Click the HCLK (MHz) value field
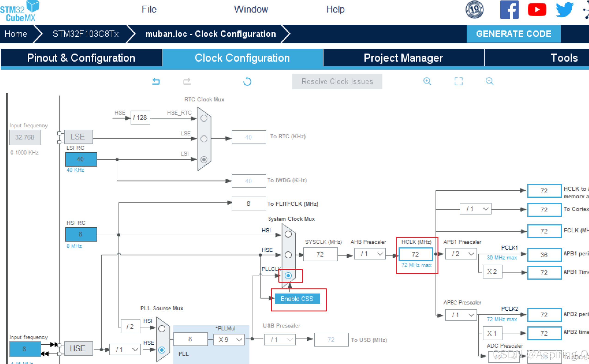 pyautogui.click(x=416, y=254)
